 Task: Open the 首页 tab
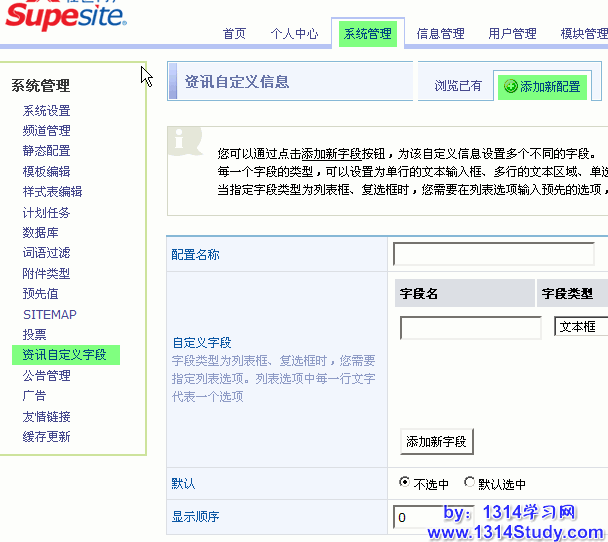pos(234,34)
